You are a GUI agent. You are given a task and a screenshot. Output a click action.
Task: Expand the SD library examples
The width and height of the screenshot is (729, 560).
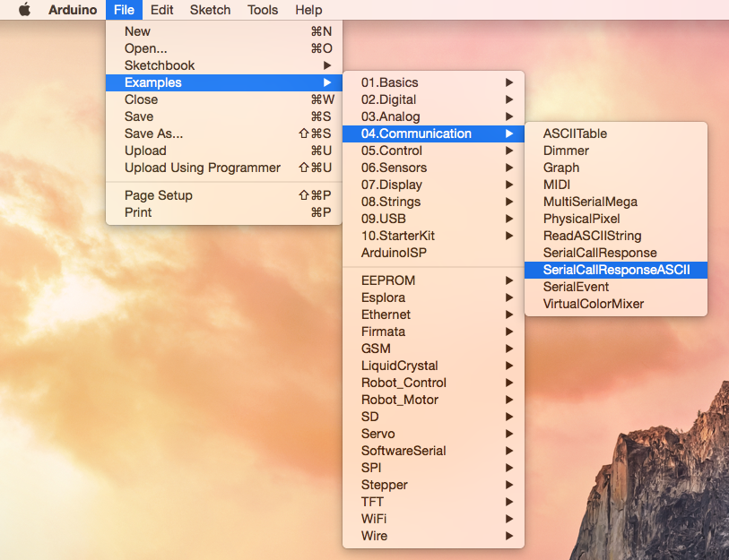tap(433, 417)
